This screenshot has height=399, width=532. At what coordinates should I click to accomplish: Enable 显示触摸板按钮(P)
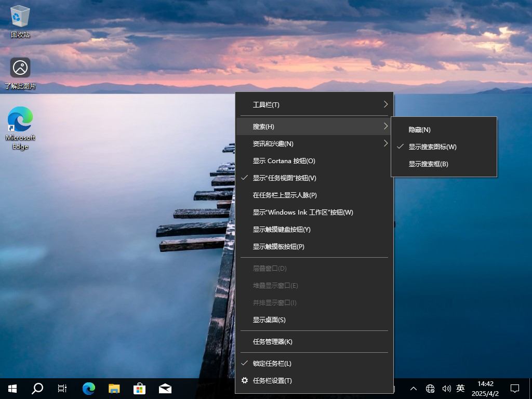coord(314,246)
